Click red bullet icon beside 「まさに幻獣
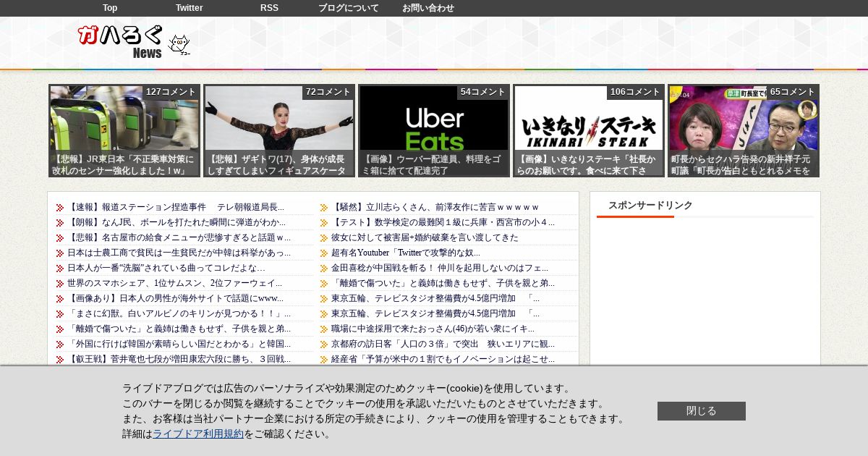Viewport: 868px width, 456px height. click(60, 314)
